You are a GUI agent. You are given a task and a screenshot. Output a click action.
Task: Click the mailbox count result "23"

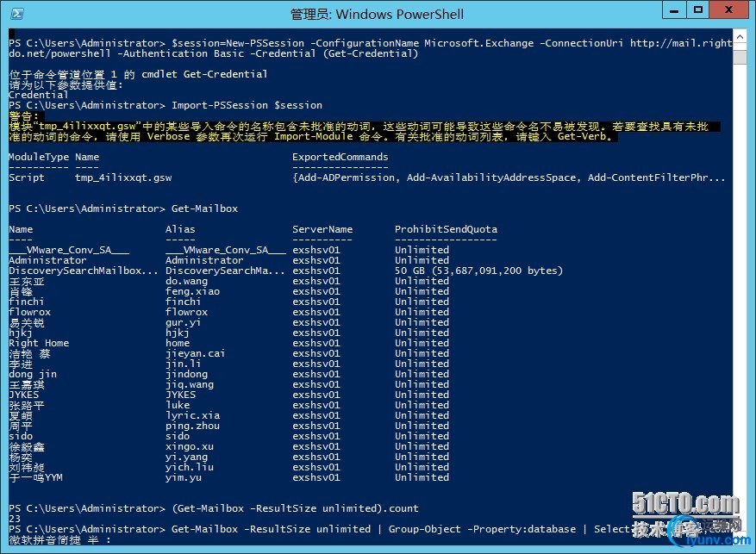click(x=15, y=519)
